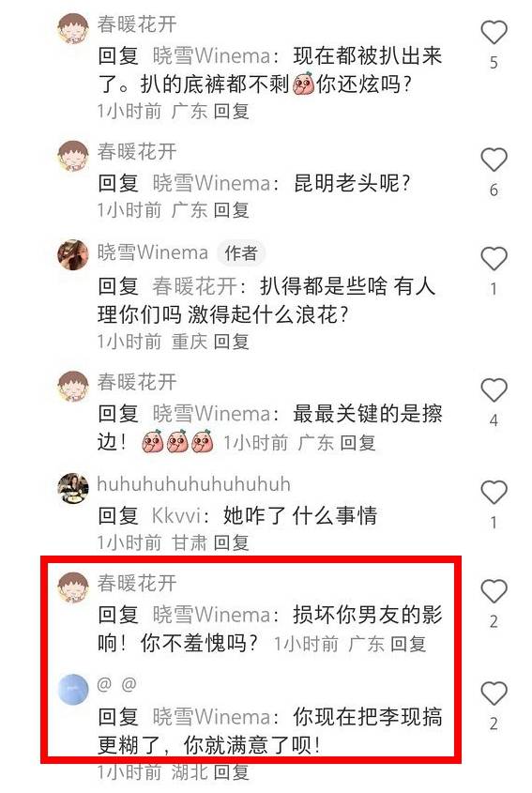Like the @ @ user's comment about 李现
The image size is (532, 793).
tap(494, 694)
